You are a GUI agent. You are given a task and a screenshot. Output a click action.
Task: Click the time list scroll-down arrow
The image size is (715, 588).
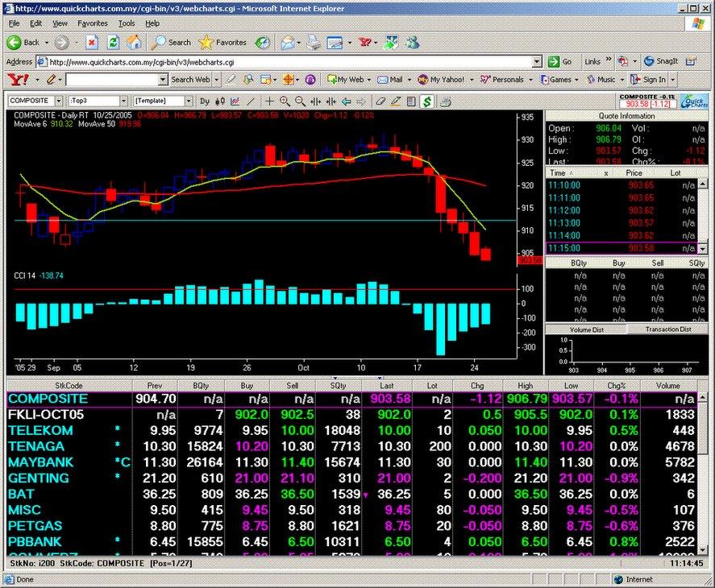pos(703,249)
